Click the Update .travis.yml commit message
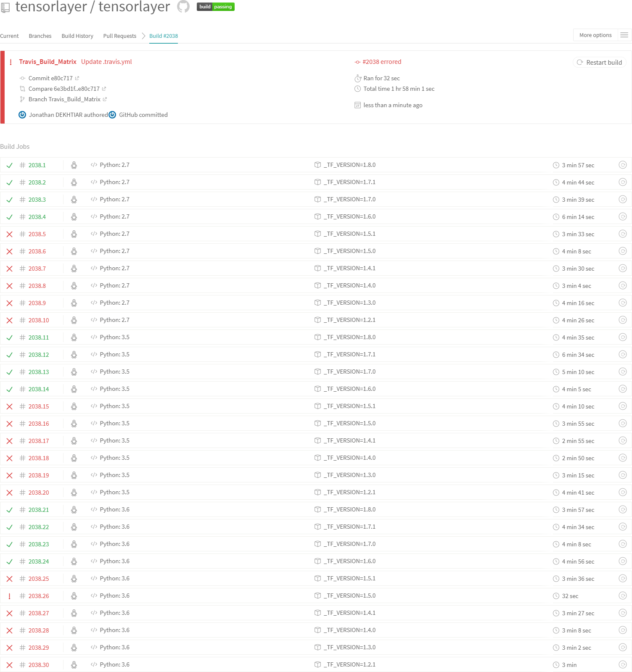Image resolution: width=632 pixels, height=672 pixels. (x=106, y=62)
